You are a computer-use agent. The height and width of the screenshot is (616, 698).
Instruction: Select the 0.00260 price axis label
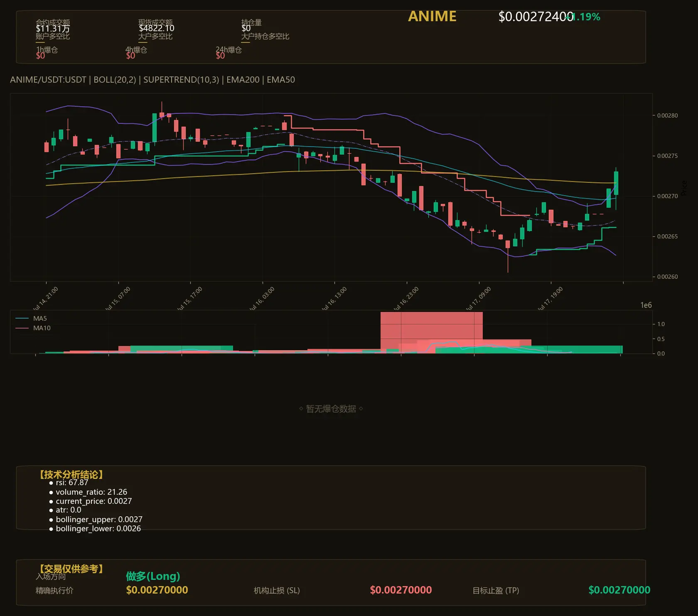(x=667, y=277)
